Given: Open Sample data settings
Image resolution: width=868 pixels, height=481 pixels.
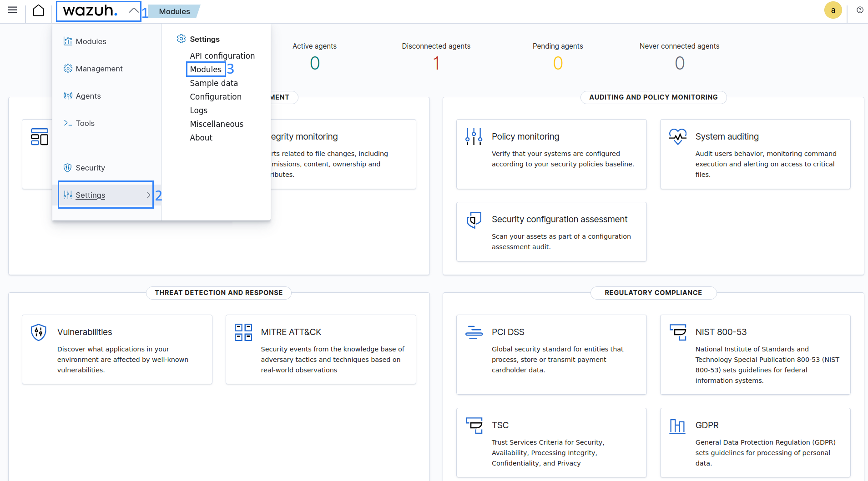Looking at the screenshot, I should 214,83.
